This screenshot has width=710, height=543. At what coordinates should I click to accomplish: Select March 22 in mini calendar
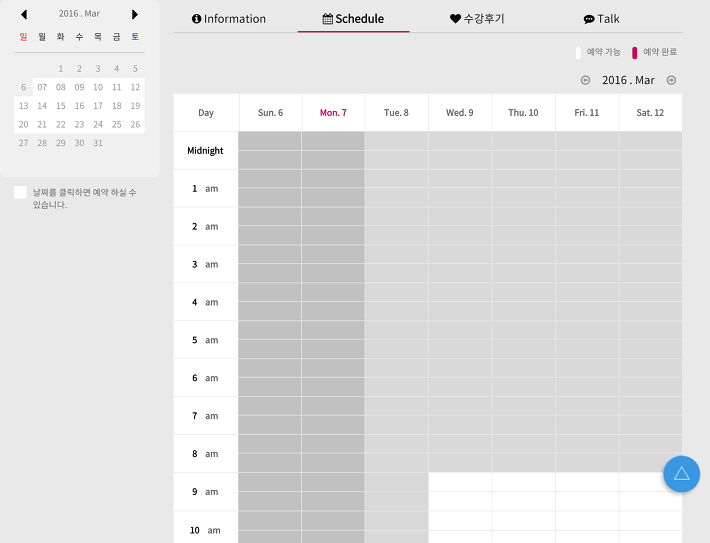point(61,124)
